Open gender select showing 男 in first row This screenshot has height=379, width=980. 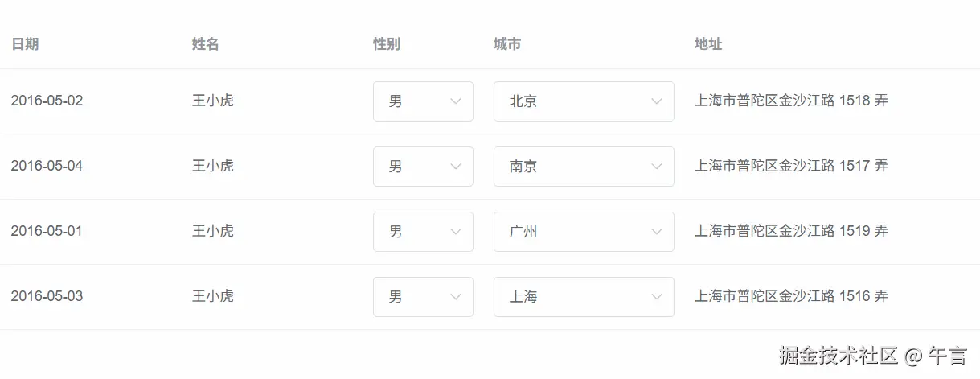click(414, 101)
